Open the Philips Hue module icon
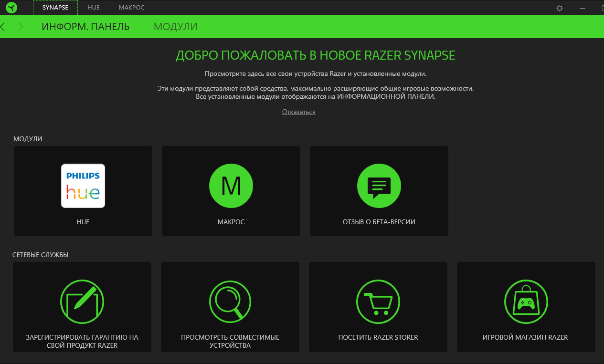This screenshot has width=604, height=364. click(83, 186)
